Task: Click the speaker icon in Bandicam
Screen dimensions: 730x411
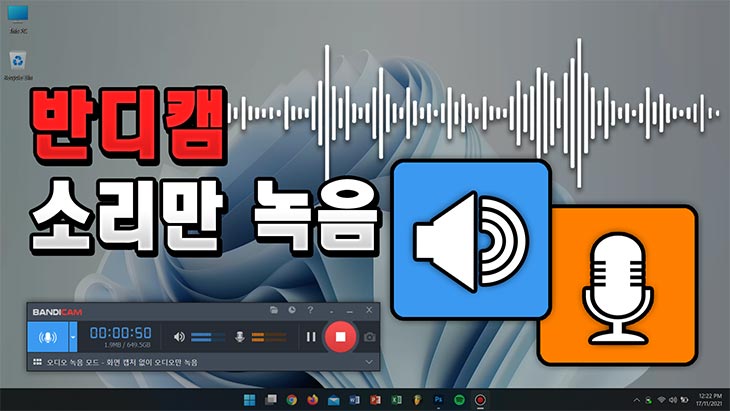Action: [179, 337]
